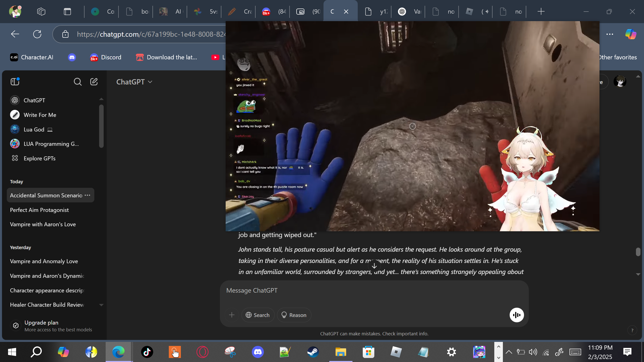Close the current browser tab
The height and width of the screenshot is (362, 644).
(346, 12)
